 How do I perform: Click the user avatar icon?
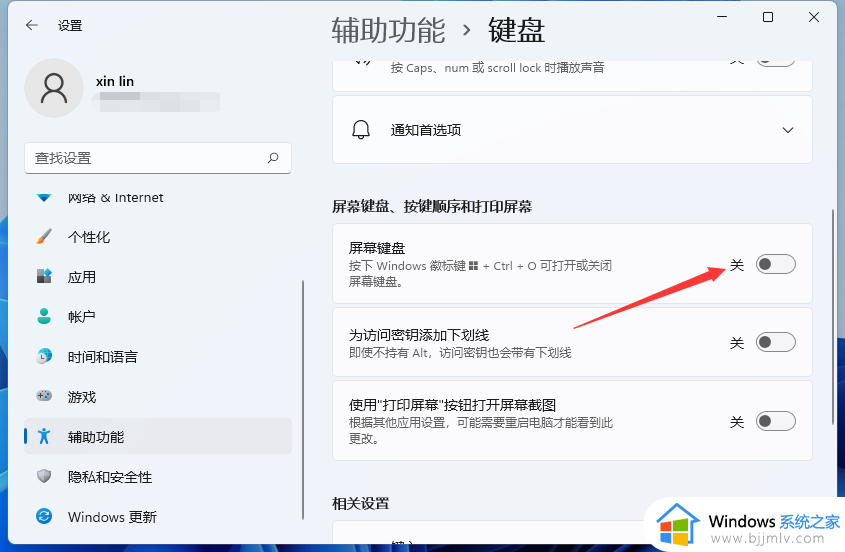point(54,88)
